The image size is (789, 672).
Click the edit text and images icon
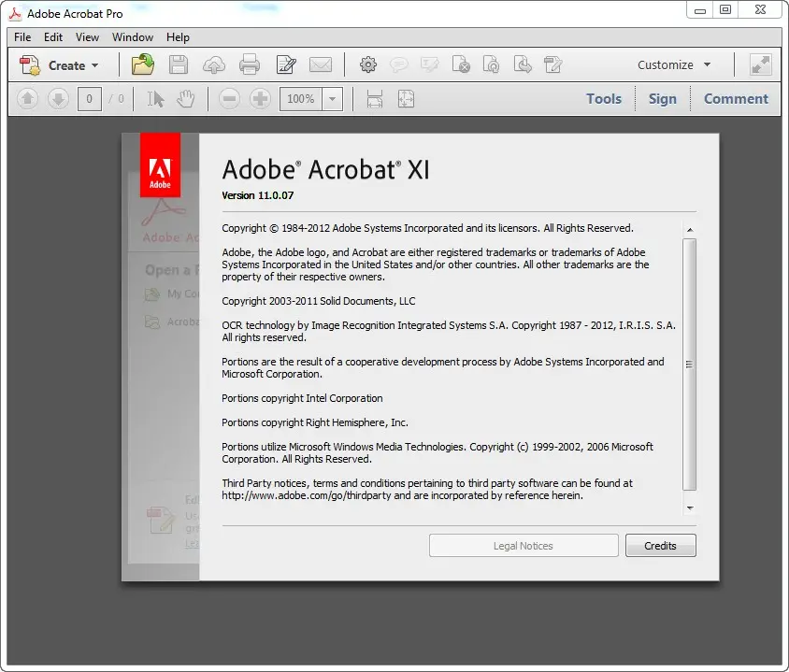(x=553, y=64)
